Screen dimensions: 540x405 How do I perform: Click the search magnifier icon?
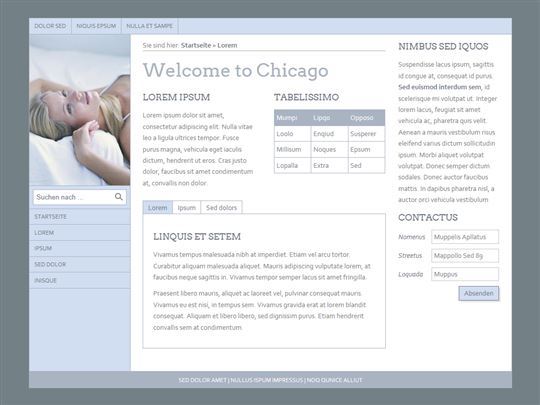118,197
